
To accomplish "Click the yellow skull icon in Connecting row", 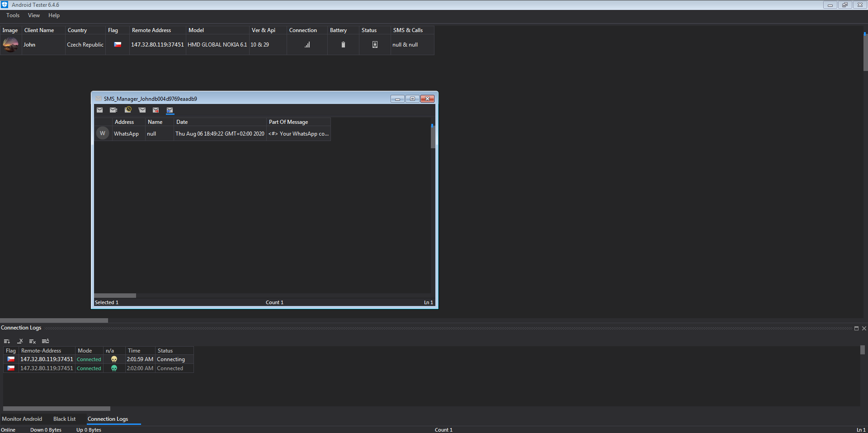I will pyautogui.click(x=114, y=359).
